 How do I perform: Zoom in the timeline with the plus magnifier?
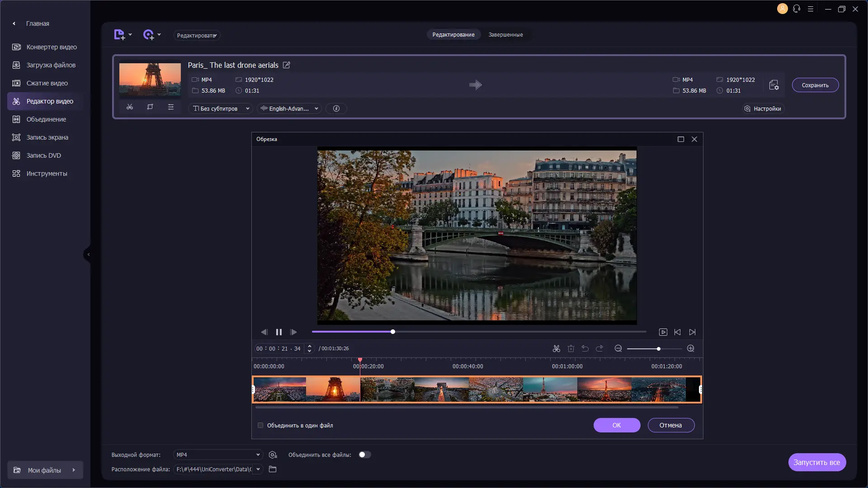(690, 348)
